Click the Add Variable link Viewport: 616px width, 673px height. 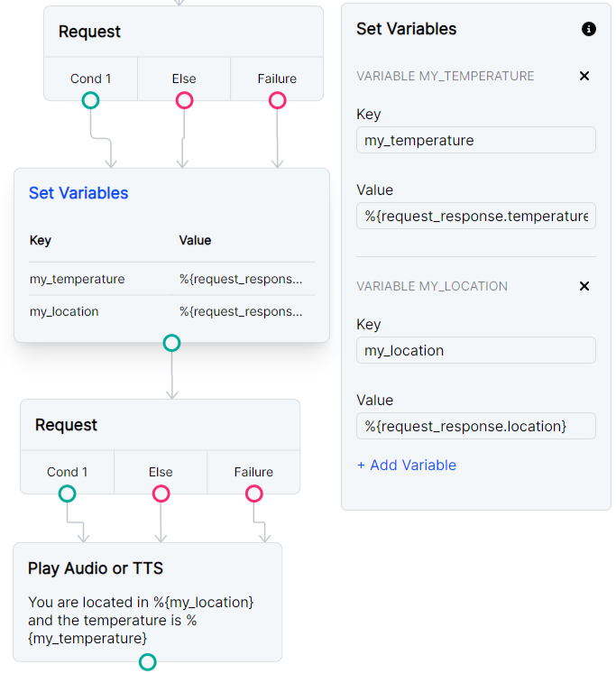pyautogui.click(x=406, y=466)
